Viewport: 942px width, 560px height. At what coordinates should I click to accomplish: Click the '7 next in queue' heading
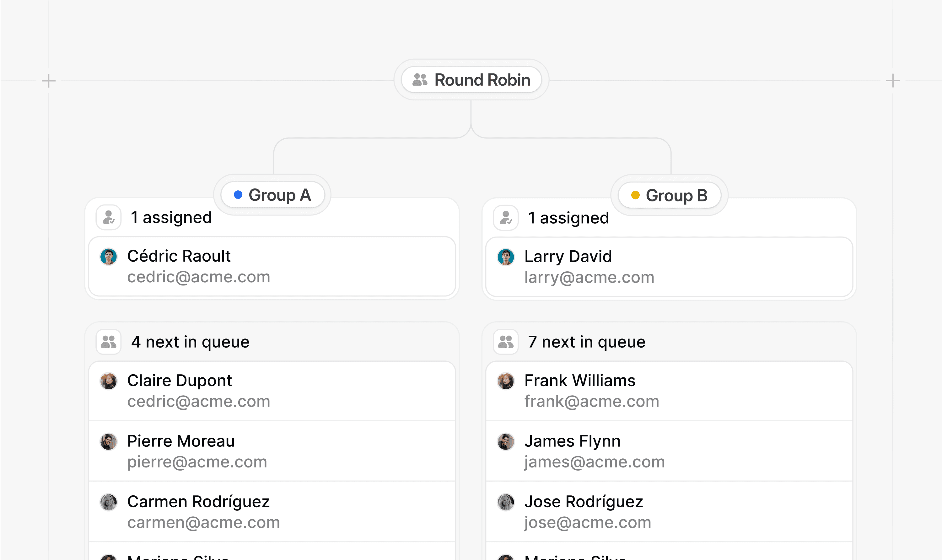[587, 342]
